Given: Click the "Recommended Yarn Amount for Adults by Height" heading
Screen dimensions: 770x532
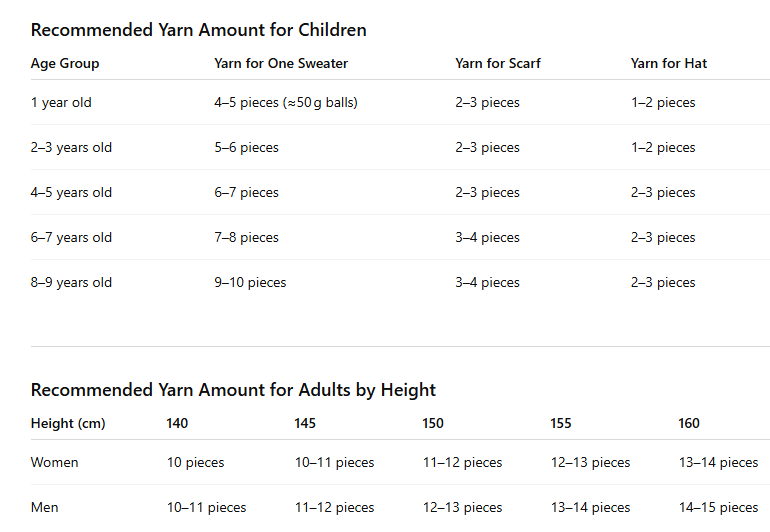Looking at the screenshot, I should [233, 390].
